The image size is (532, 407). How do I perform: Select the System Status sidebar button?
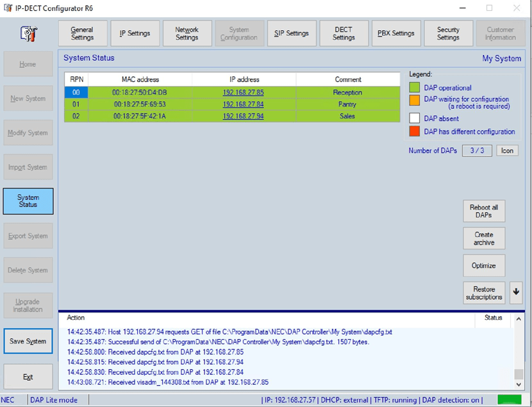click(x=28, y=201)
